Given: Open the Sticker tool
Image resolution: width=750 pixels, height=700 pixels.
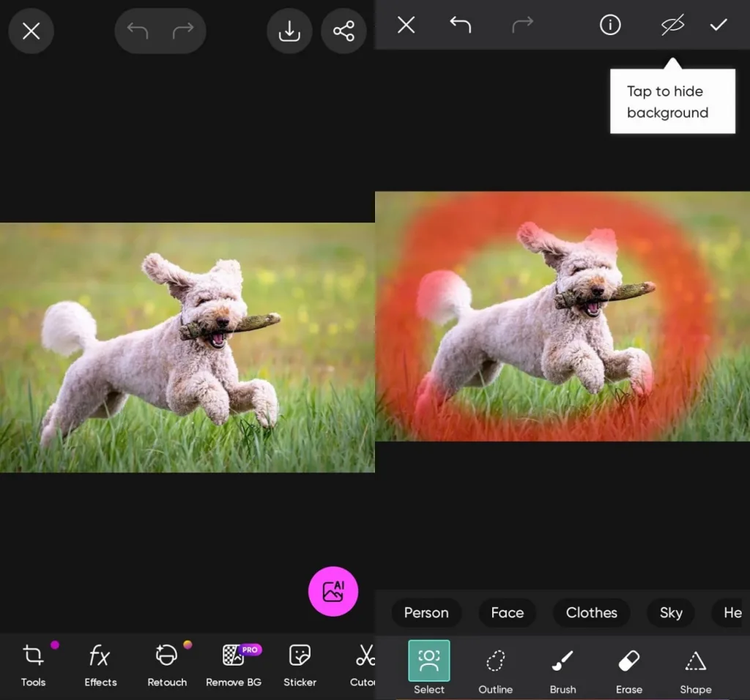Looking at the screenshot, I should click(x=300, y=665).
